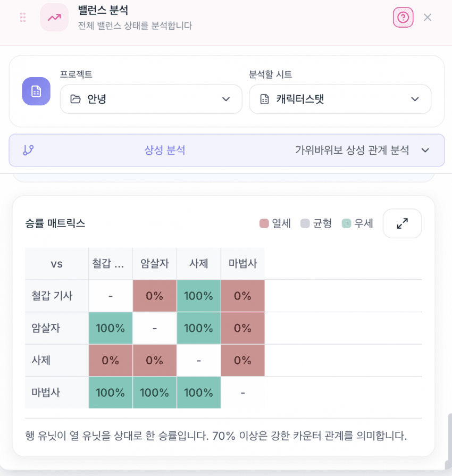This screenshot has width=452, height=476.
Task: Click 철갑 기사 vs 사제 100% cell
Action: [x=198, y=296]
